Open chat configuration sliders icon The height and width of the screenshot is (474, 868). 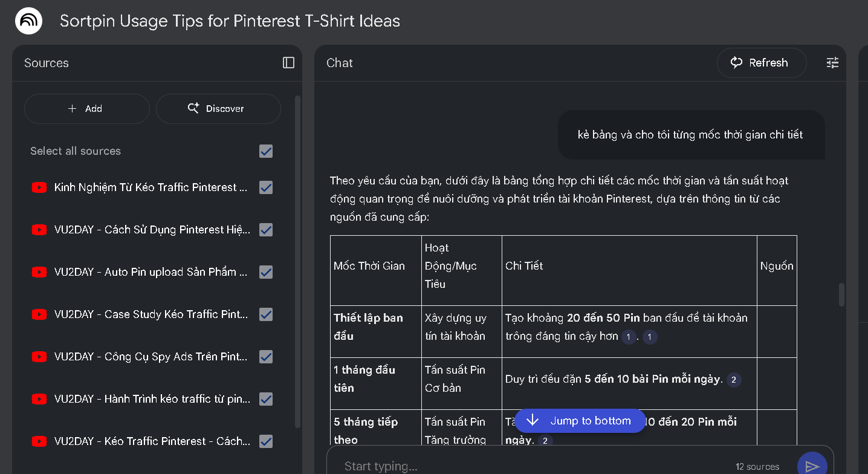click(x=833, y=62)
